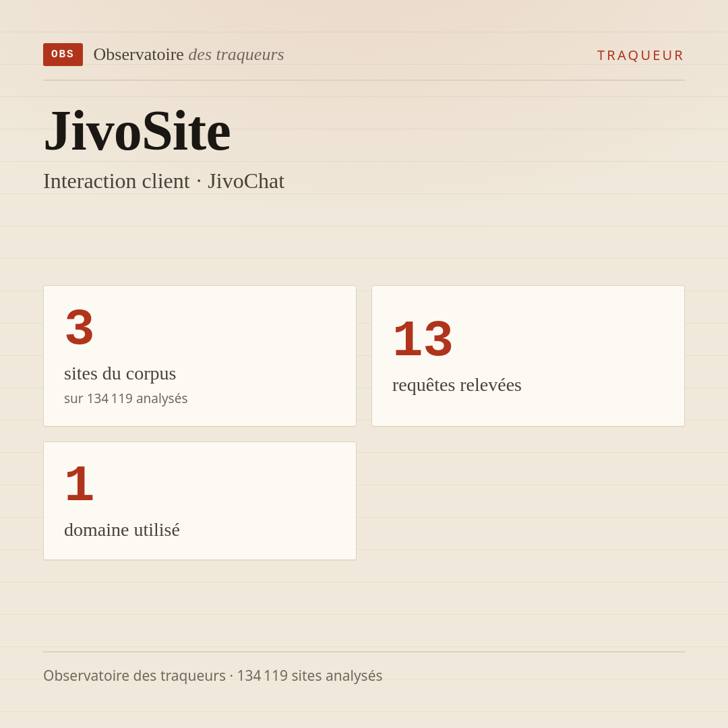The image size is (728, 728).
Task: Click the JivoSite main heading
Action: click(x=137, y=131)
